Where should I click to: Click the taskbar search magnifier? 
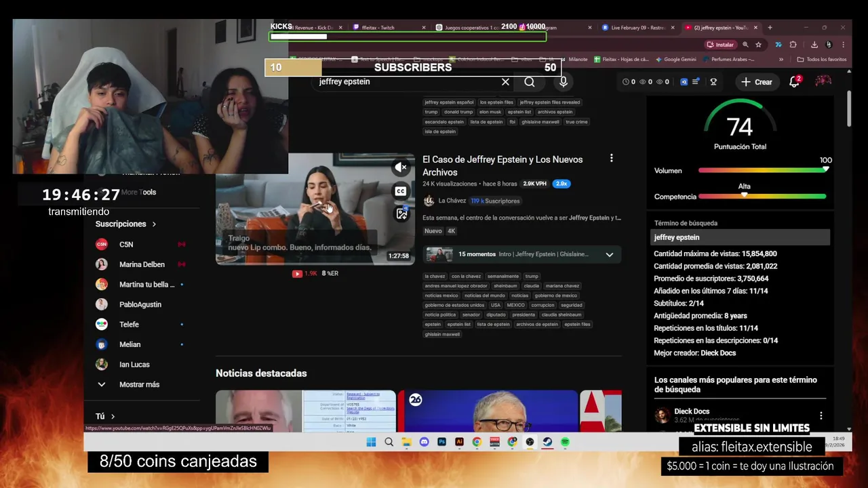[389, 442]
